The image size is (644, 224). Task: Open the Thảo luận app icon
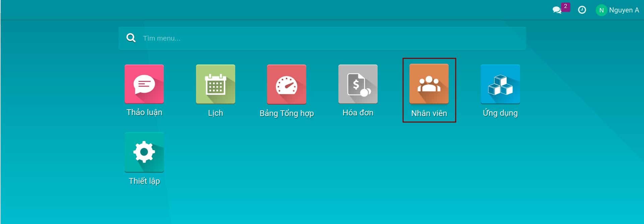[x=144, y=84]
